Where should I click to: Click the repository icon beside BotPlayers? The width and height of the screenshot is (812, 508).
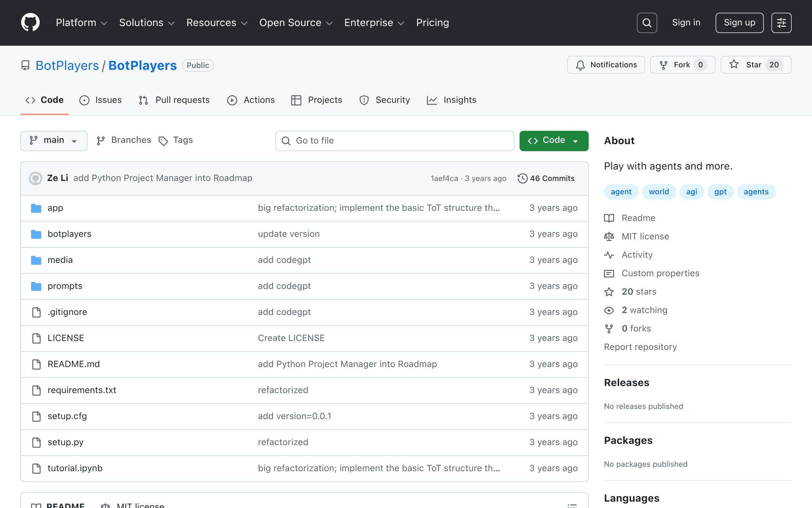point(25,65)
